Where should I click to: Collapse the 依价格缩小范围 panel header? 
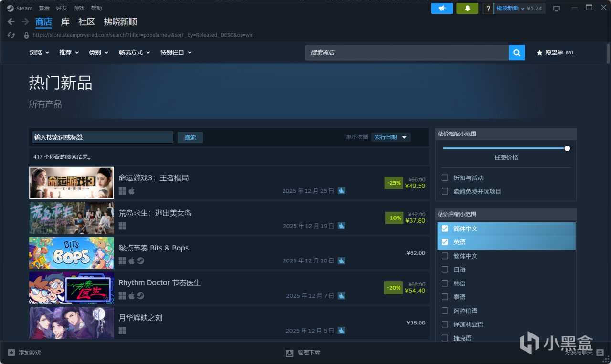[506, 134]
